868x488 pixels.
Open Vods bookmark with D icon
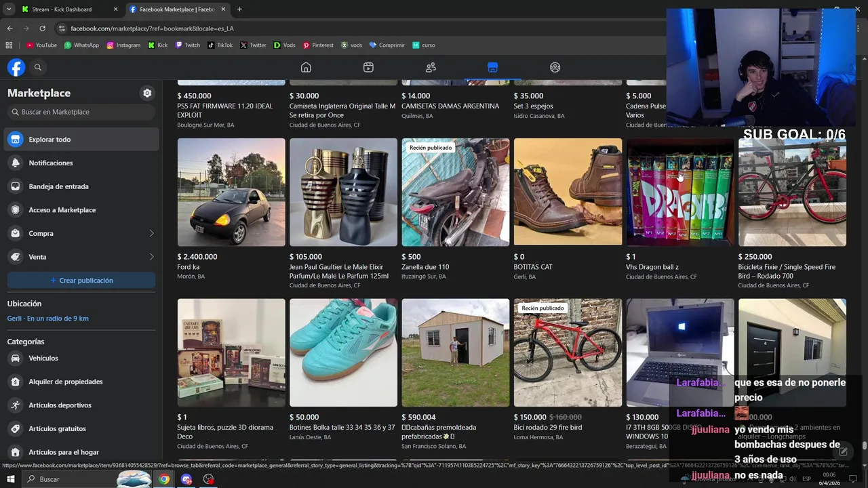(284, 45)
